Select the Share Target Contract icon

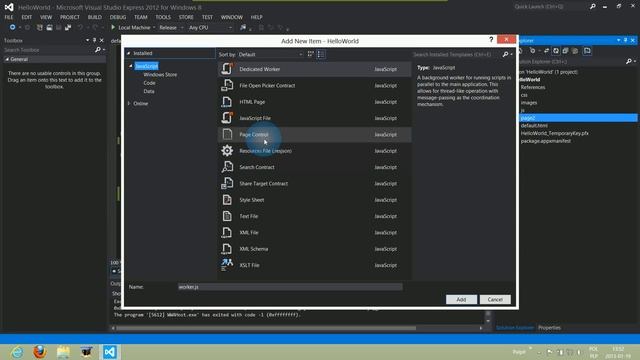tap(227, 183)
